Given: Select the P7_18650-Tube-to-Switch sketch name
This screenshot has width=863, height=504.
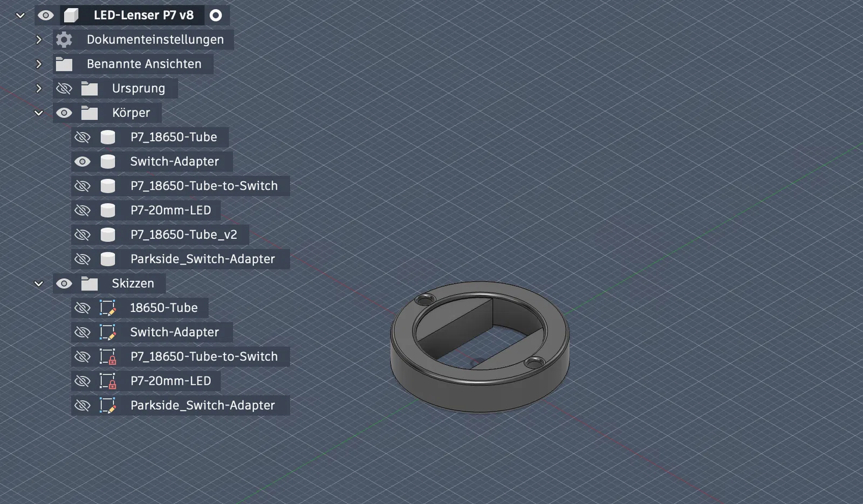Looking at the screenshot, I should (204, 357).
